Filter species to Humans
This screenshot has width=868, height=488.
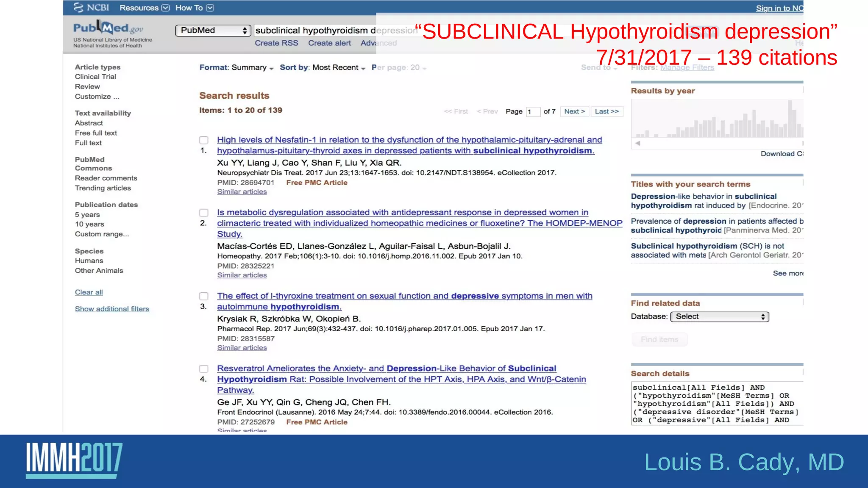[x=89, y=261]
